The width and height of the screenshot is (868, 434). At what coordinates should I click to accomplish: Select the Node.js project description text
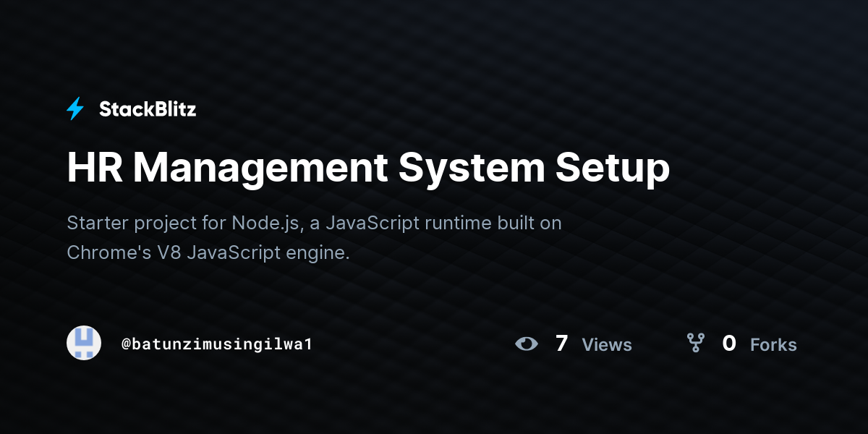point(315,223)
